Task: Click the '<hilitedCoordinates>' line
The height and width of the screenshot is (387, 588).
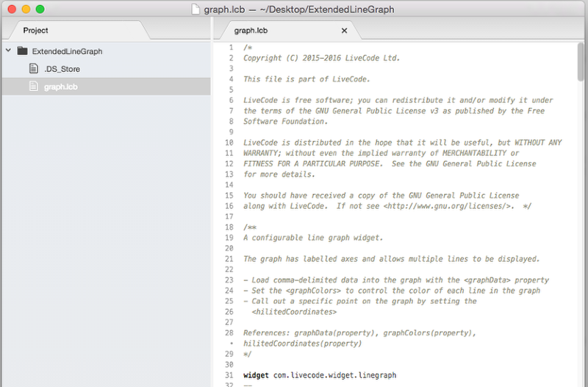Action: pos(294,312)
